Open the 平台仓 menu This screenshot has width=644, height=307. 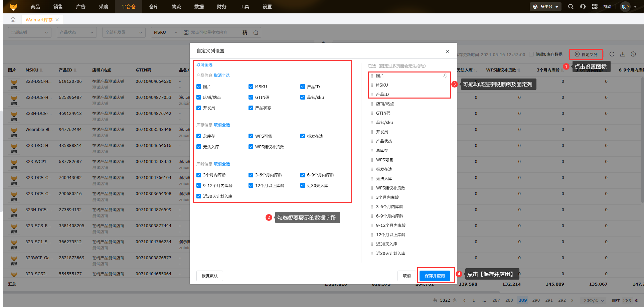129,7
